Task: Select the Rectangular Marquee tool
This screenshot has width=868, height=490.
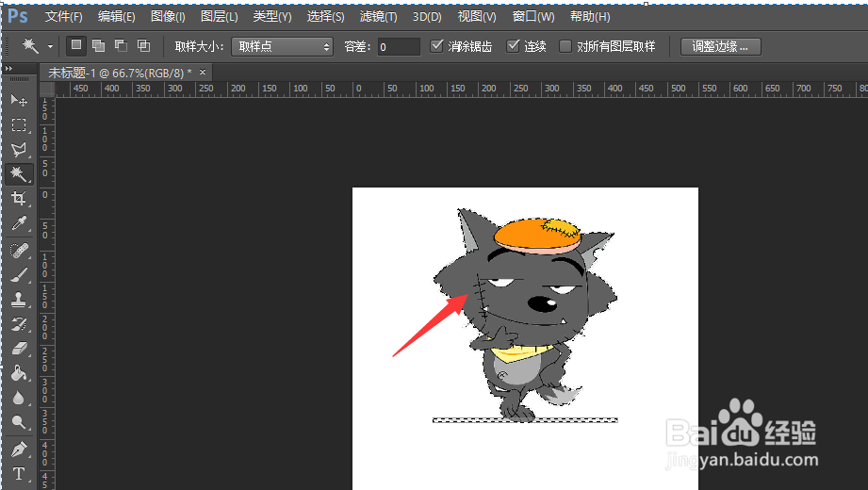Action: point(19,125)
